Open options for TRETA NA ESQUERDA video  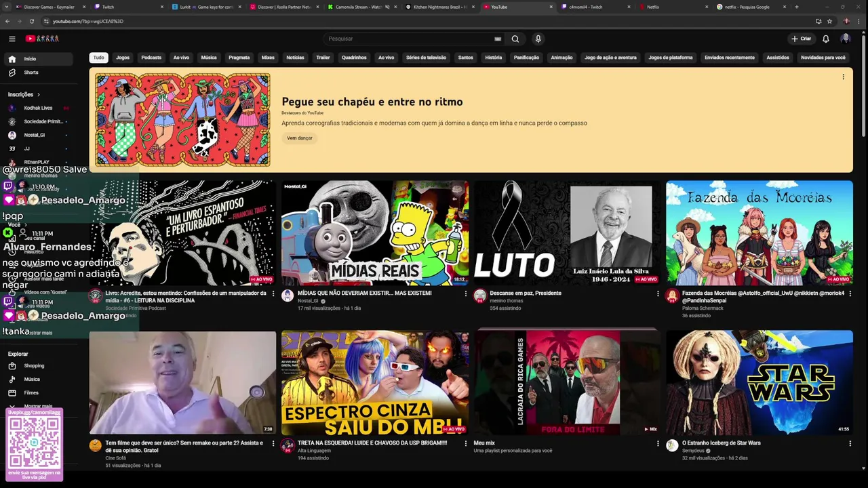466,443
